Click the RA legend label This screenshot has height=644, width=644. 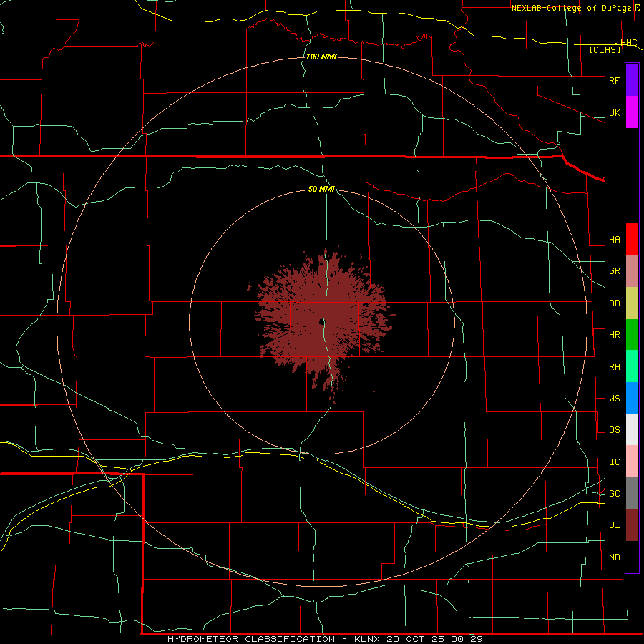[614, 367]
